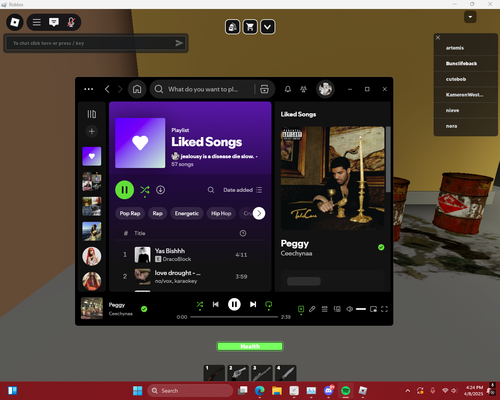Toggle liked checkmark in Now Playing panel
The image size is (500, 400).
pyautogui.click(x=381, y=247)
